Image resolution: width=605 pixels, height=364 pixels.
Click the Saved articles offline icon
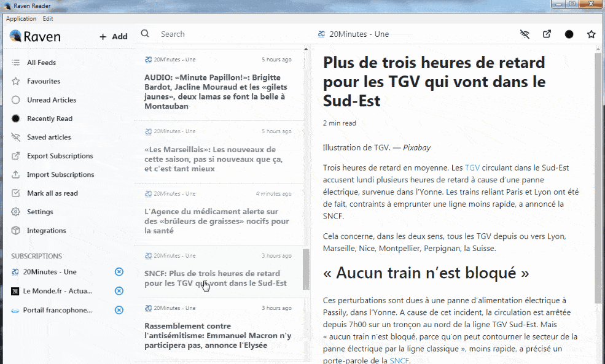click(x=15, y=137)
